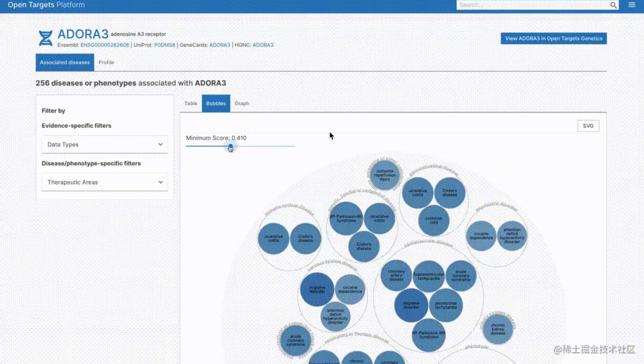This screenshot has height=364, width=644.
Task: Select the Associated diseases tab
Action: click(65, 62)
